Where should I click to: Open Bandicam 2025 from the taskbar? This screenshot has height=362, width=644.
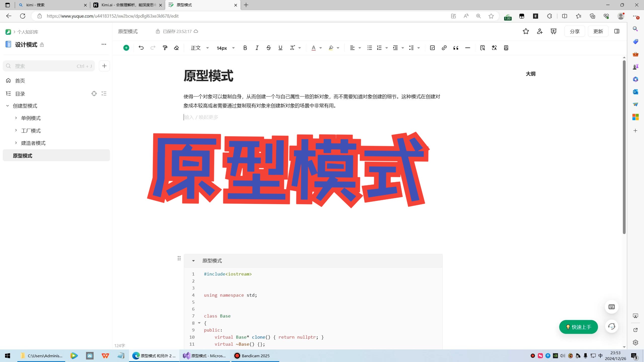[255, 356]
